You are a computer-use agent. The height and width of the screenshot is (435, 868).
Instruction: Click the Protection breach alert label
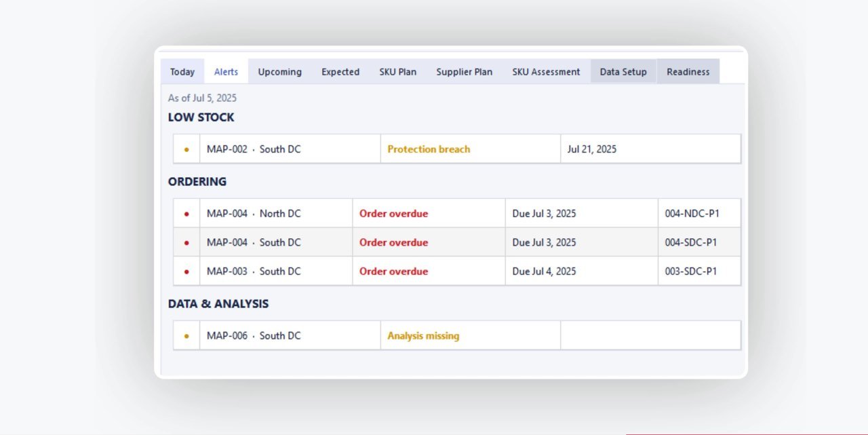(x=429, y=149)
